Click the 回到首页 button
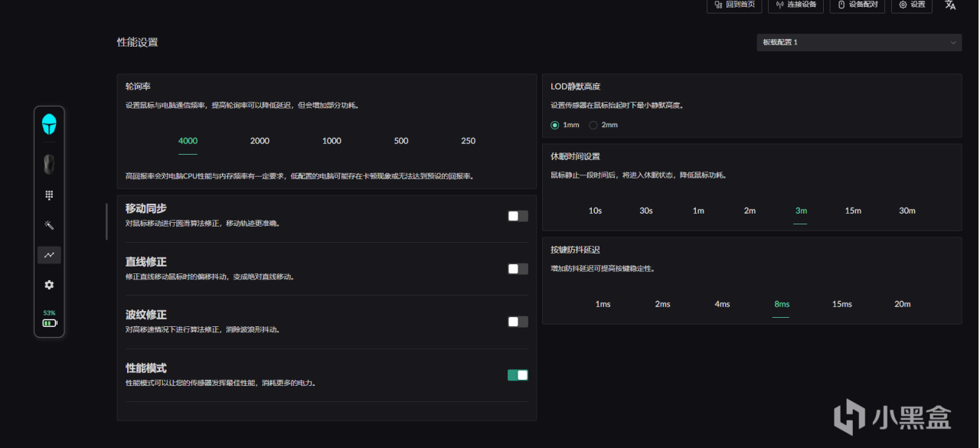Viewport: 980px width, 448px height. pos(734,5)
